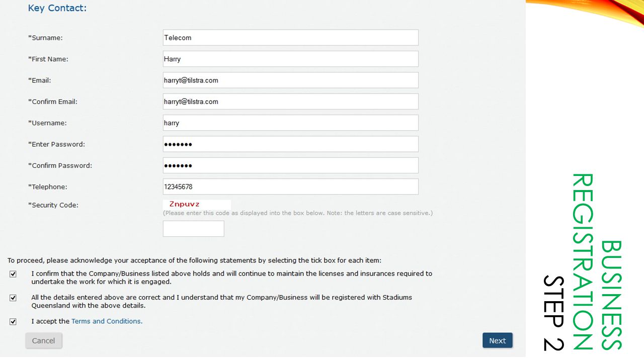Click the Security Code label
Image resolution: width=644 pixels, height=362 pixels.
[53, 205]
